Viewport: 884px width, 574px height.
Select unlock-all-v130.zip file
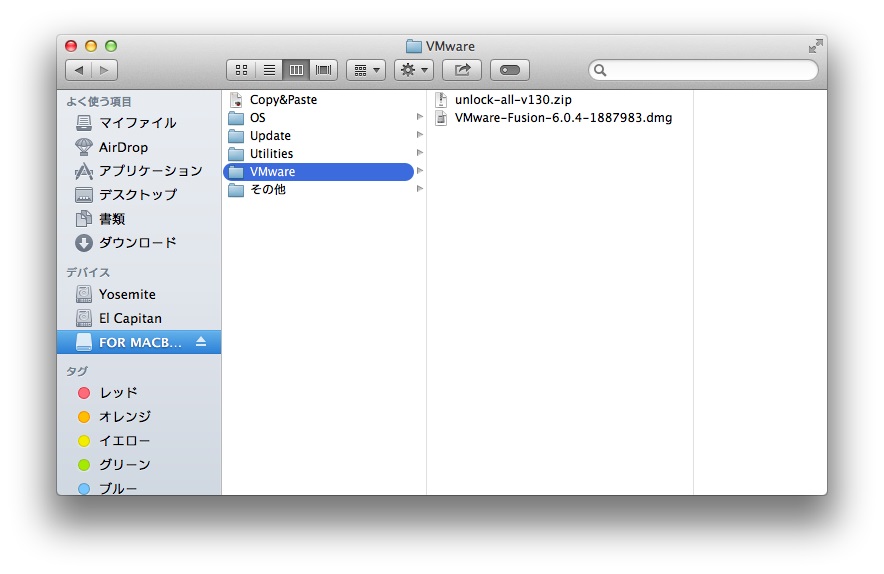(560, 100)
